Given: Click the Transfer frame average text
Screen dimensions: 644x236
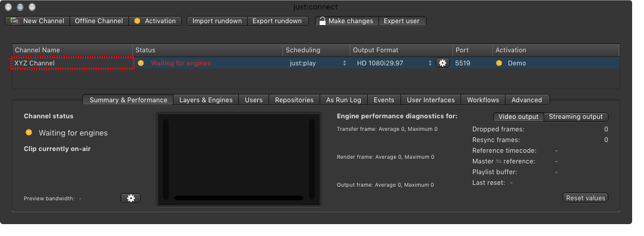Looking at the screenshot, I should 387,129.
